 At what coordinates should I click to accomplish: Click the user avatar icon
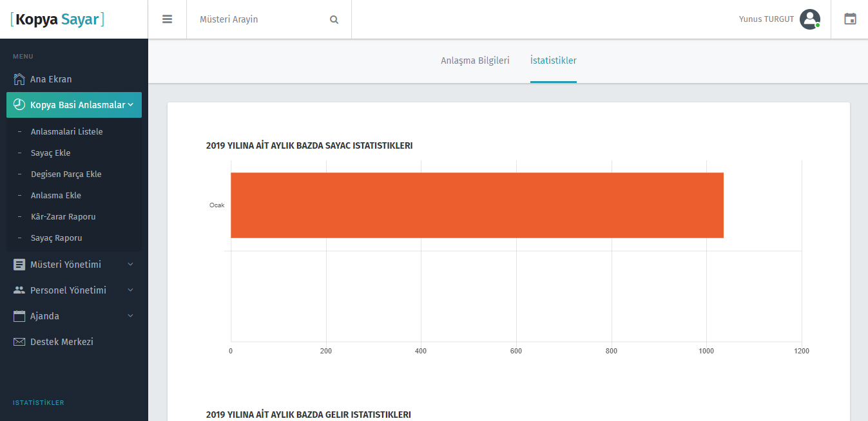(809, 19)
